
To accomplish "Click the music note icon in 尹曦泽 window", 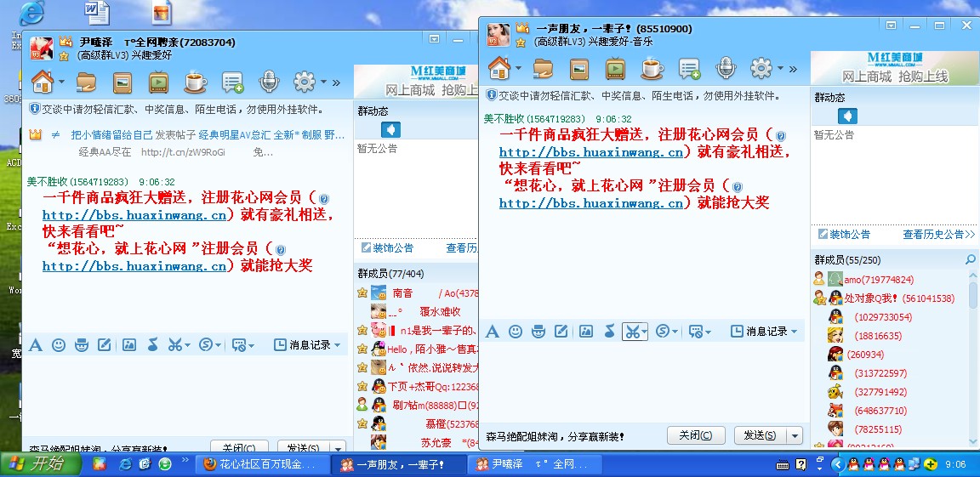I will 152,344.
